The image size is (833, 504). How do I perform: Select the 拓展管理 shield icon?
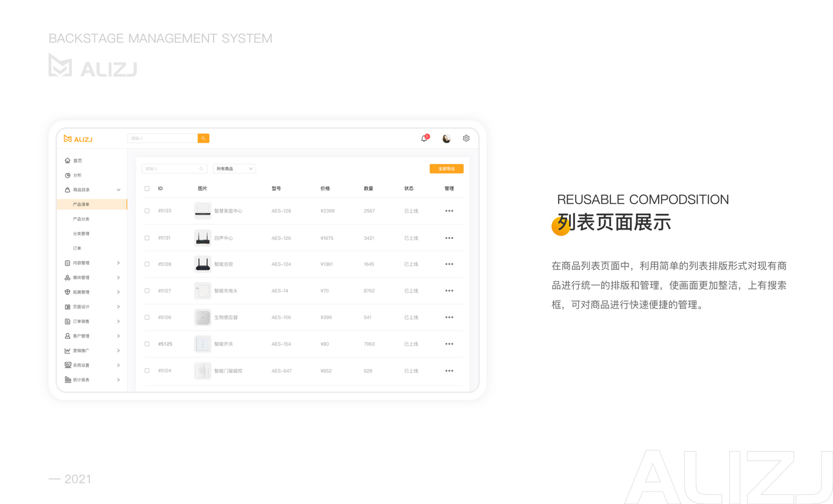click(x=68, y=292)
